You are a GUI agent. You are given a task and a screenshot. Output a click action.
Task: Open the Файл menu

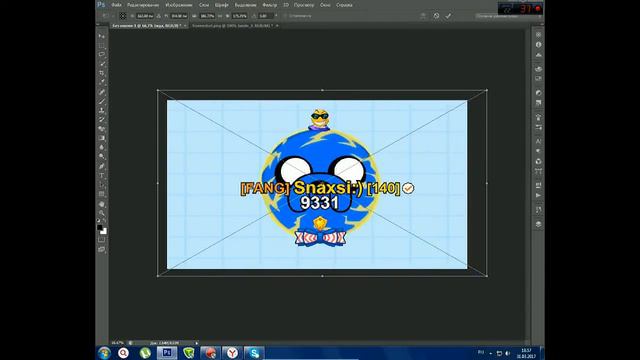click(x=116, y=5)
